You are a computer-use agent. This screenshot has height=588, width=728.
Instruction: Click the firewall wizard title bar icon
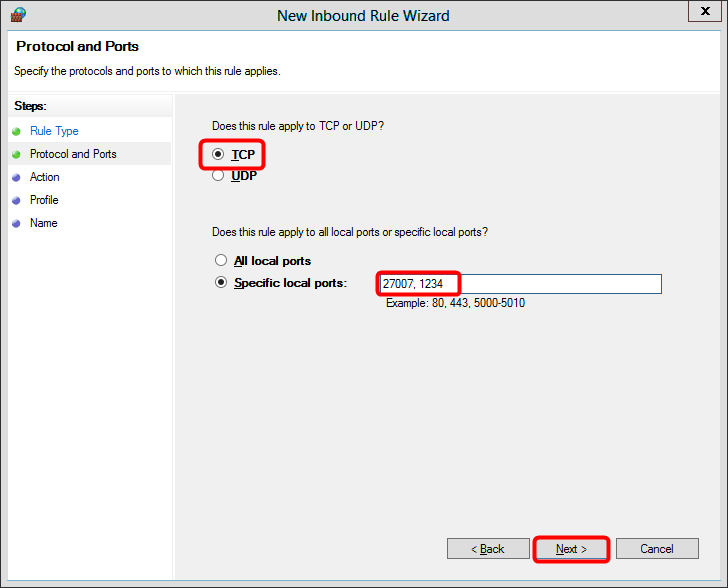point(18,15)
